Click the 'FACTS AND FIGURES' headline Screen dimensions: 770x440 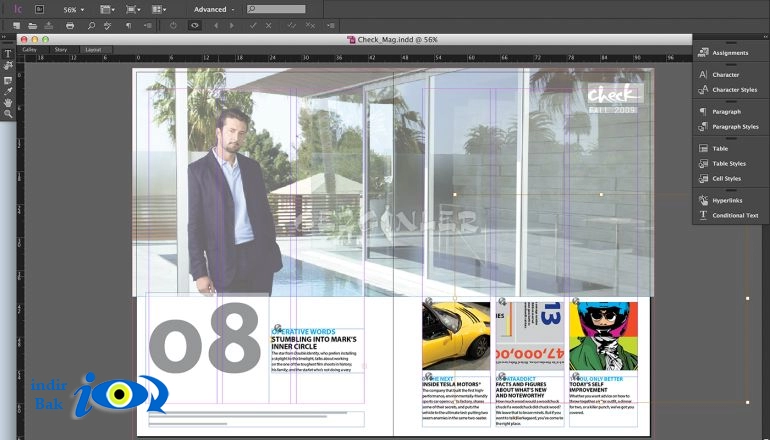pos(521,390)
